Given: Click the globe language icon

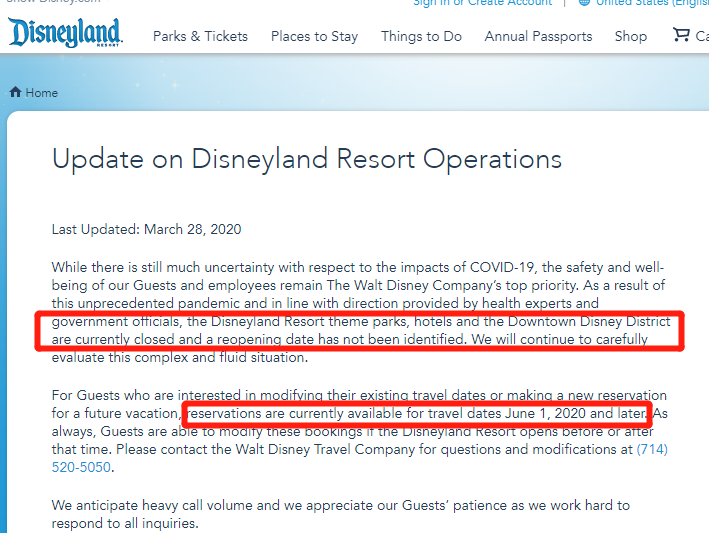Looking at the screenshot, I should (x=584, y=2).
